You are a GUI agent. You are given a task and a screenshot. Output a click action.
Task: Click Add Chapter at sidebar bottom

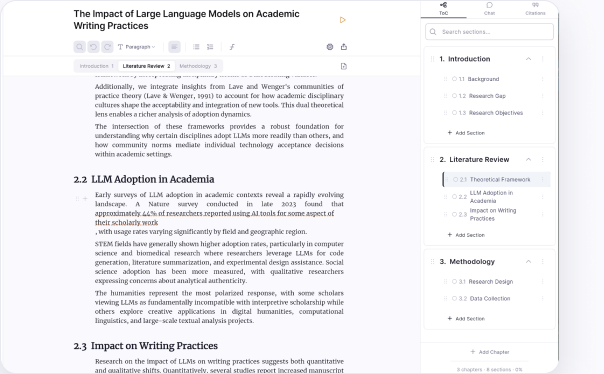tap(490, 352)
